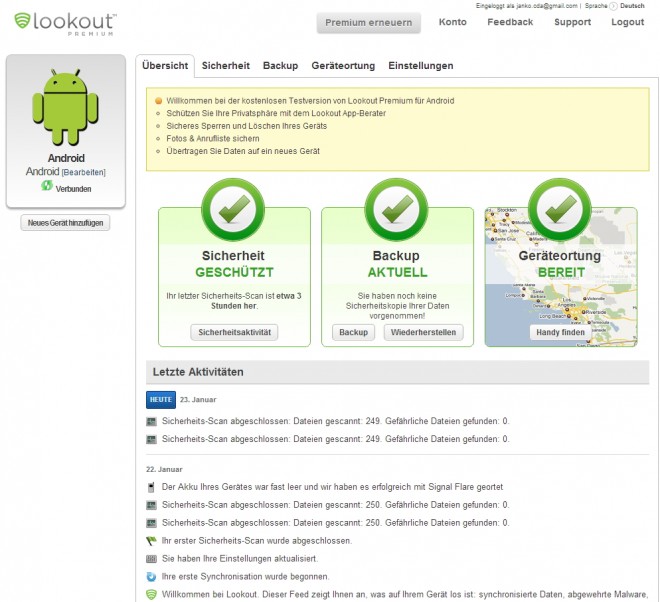Click 'Ihr erster Sicherheits-Scan wurde abgeschlossen' entry
The width and height of the screenshot is (660, 602).
(257, 541)
